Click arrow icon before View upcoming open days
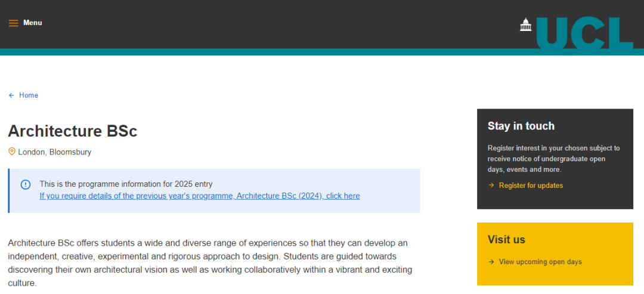 [x=491, y=262]
